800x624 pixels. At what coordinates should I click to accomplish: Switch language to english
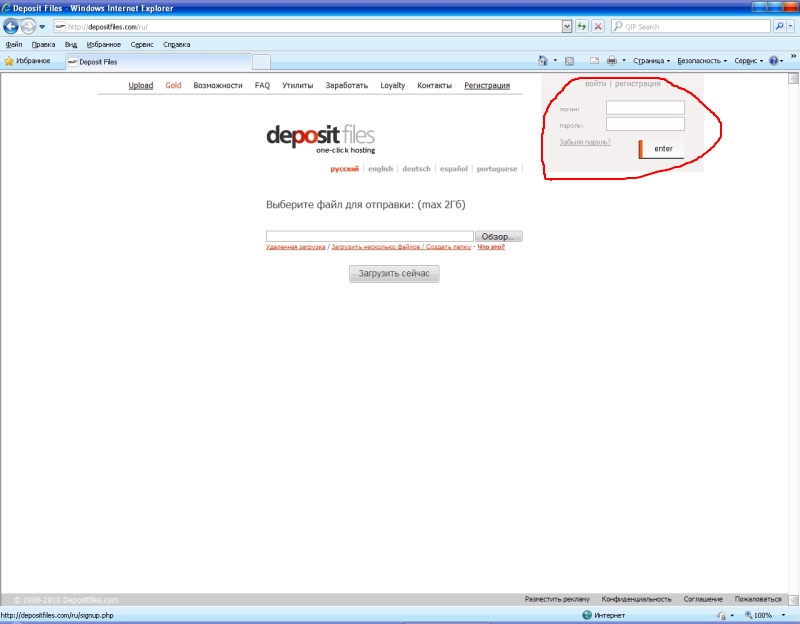tap(381, 169)
